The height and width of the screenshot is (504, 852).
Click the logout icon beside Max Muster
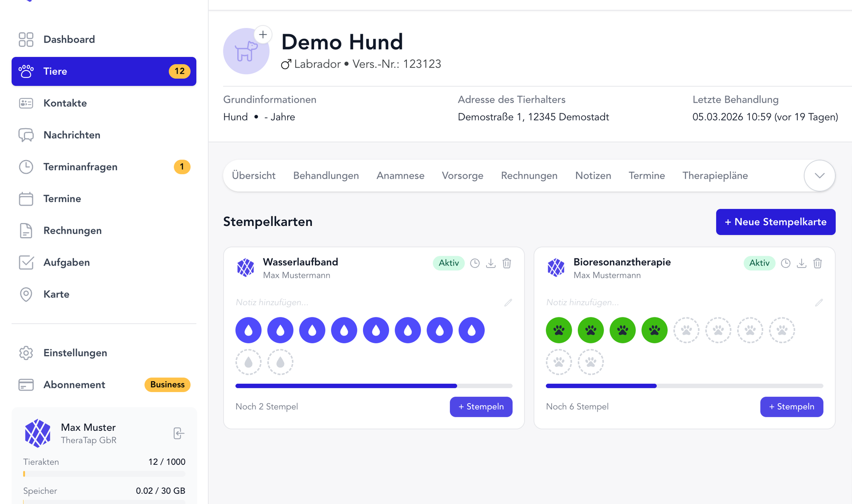(178, 434)
